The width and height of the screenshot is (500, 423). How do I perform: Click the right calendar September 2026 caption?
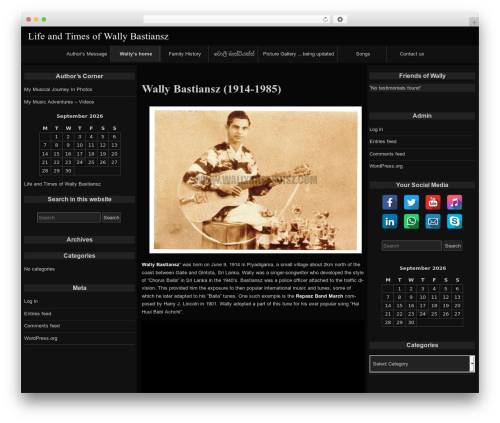pos(423,268)
